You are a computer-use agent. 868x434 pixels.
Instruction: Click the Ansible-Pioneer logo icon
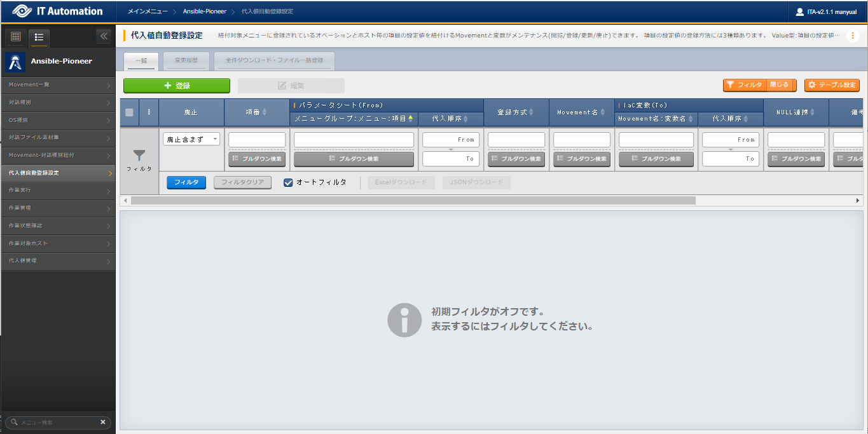point(15,62)
